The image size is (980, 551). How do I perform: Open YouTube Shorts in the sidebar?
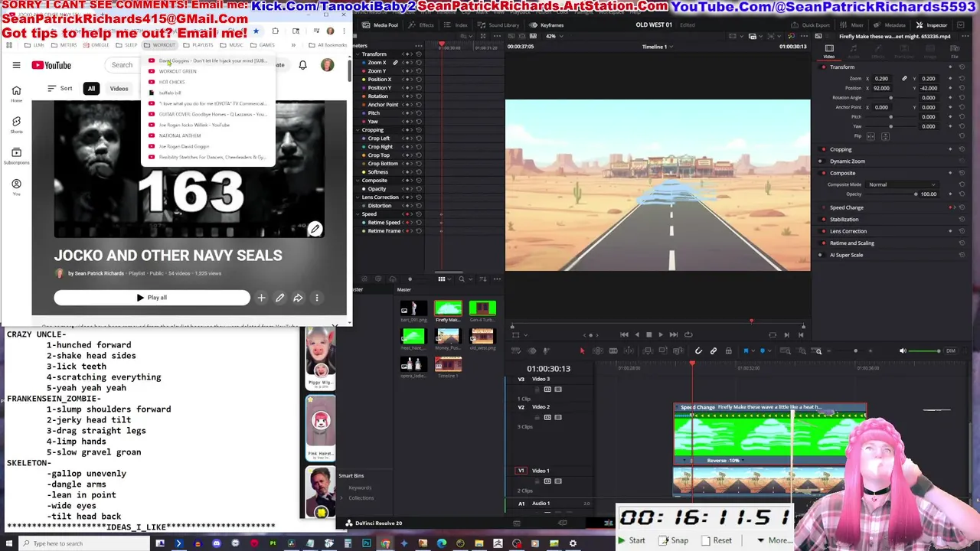point(16,125)
